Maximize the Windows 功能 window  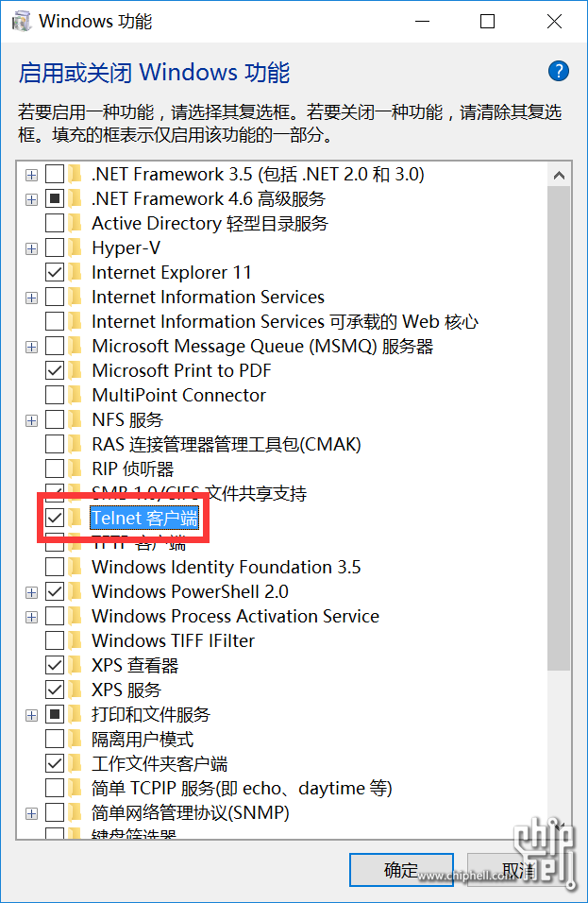487,22
